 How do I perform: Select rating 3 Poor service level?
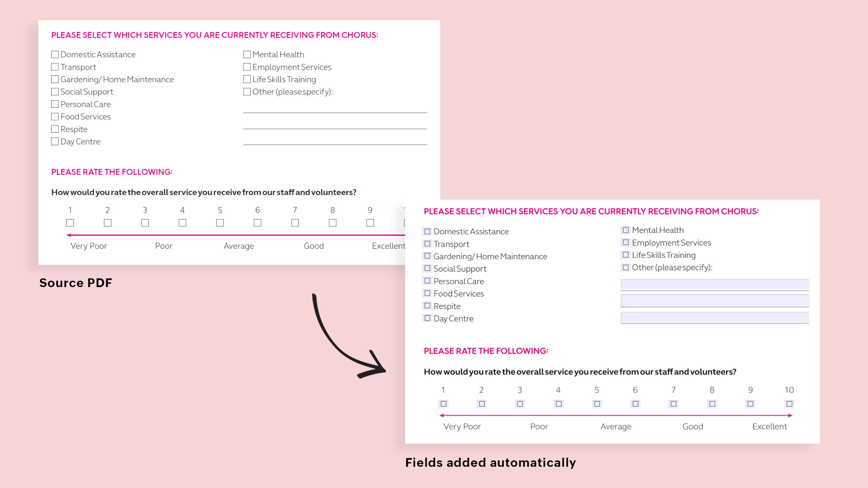click(x=519, y=404)
